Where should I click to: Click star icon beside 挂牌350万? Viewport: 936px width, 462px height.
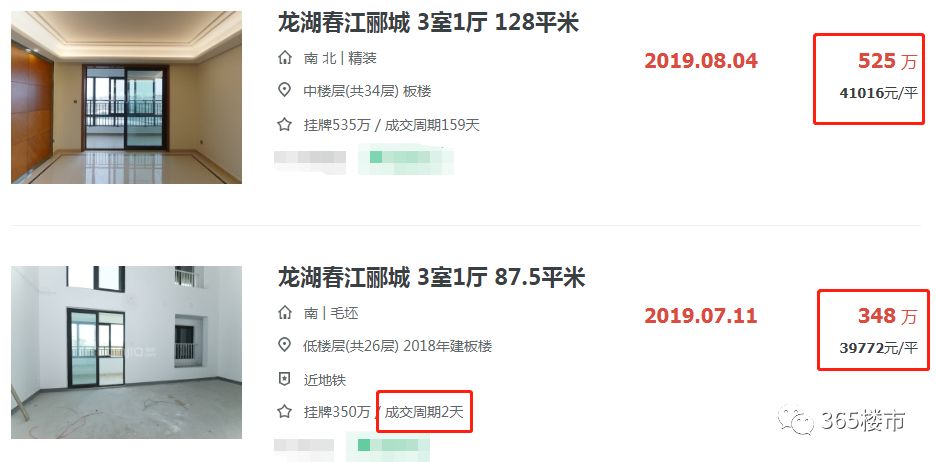(285, 411)
